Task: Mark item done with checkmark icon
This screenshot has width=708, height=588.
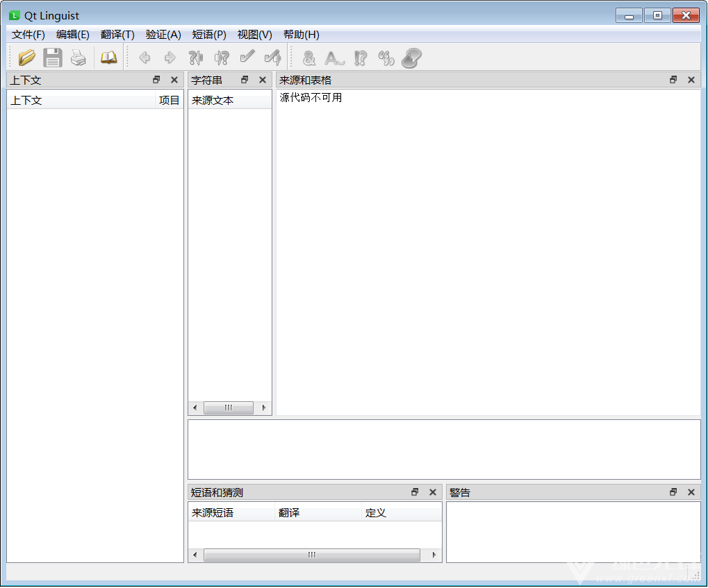Action: tap(247, 57)
